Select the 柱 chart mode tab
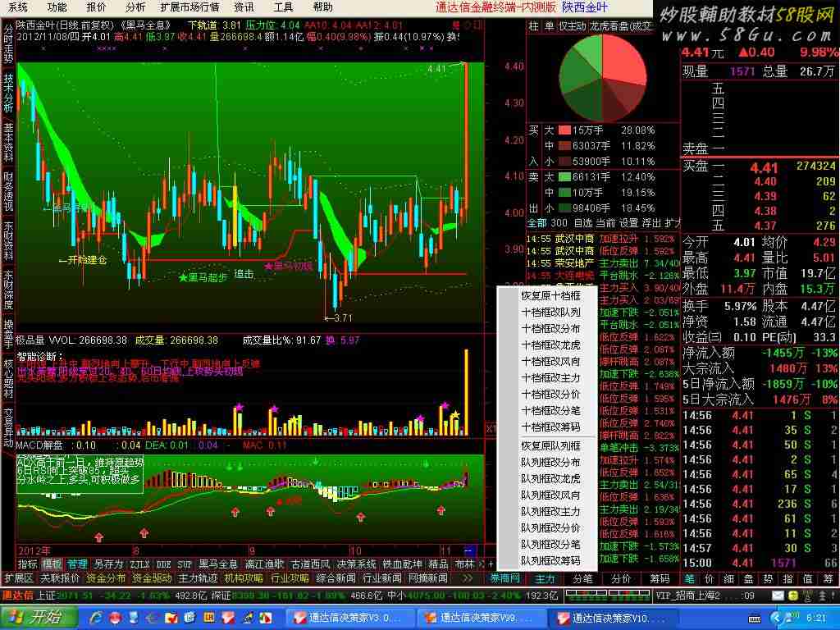The height and width of the screenshot is (630, 840). [x=533, y=25]
